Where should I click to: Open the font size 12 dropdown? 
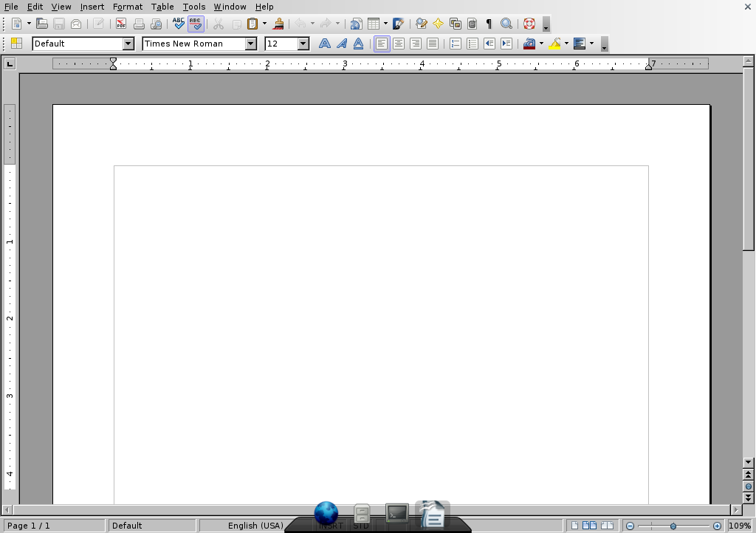click(303, 44)
